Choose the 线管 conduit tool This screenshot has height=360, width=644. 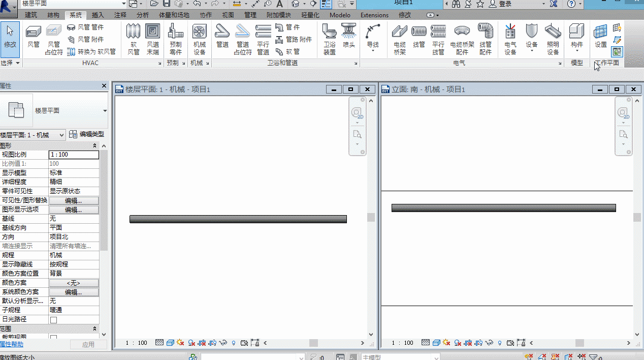click(x=419, y=37)
